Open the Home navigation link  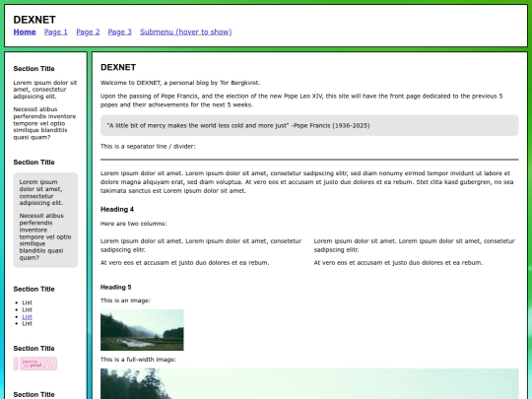tap(25, 32)
